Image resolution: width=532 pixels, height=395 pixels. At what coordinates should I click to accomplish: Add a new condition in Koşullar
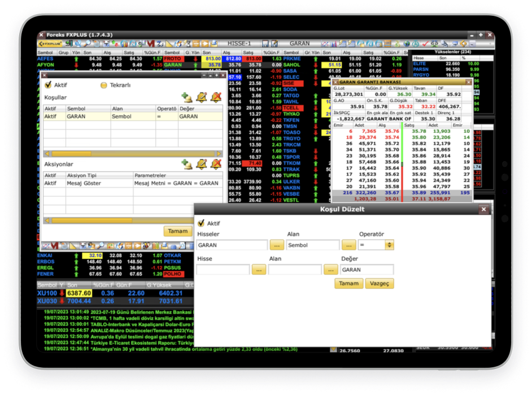pyautogui.click(x=186, y=97)
